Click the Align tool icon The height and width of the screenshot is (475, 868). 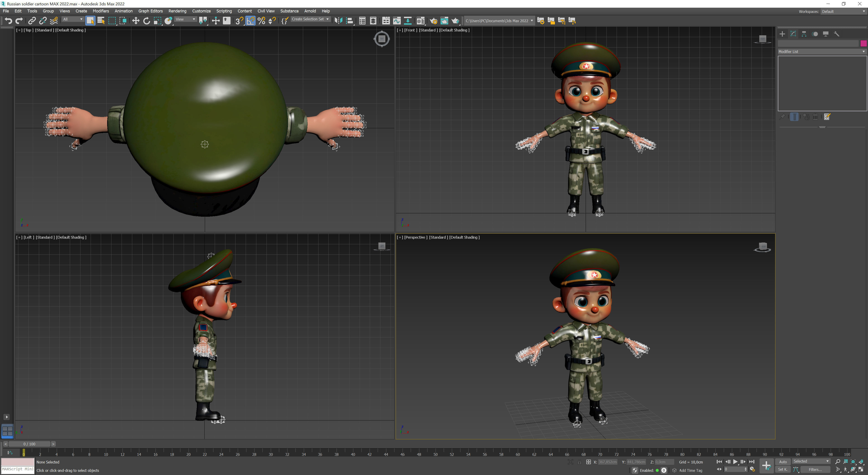click(349, 21)
